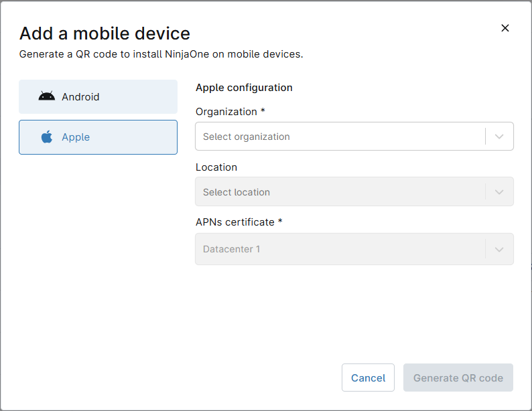
Task: Click the Generate QR code button
Action: click(x=458, y=378)
